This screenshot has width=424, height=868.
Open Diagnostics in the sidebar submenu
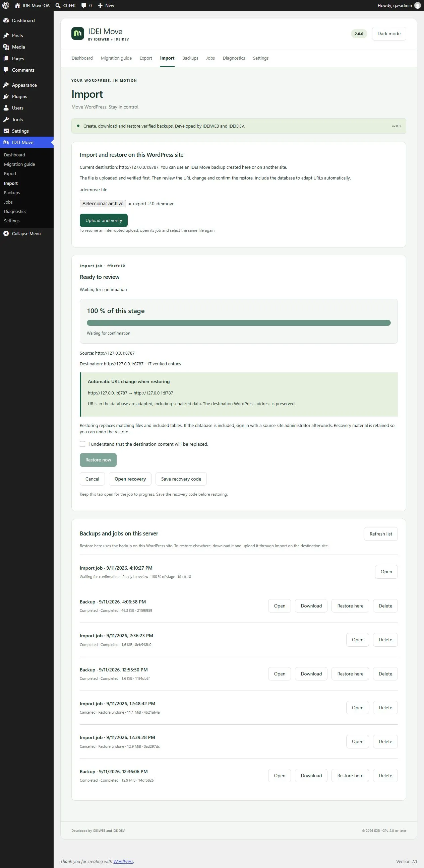coord(15,211)
